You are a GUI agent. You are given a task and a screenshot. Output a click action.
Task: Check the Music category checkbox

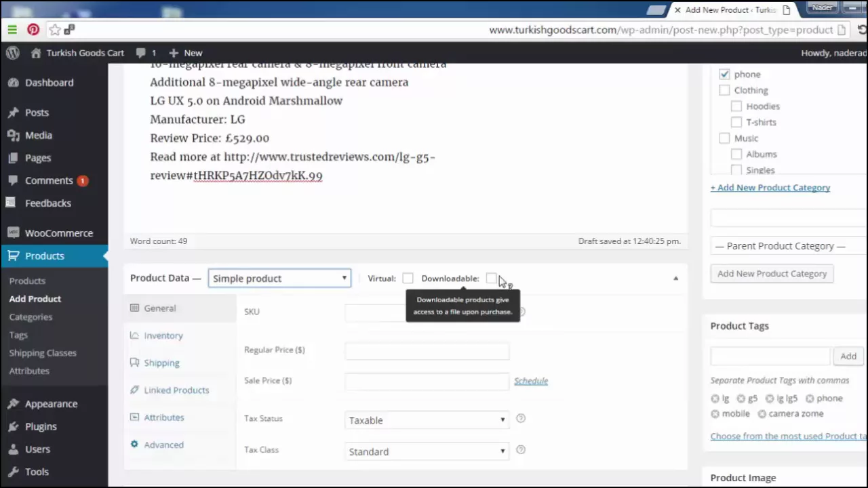coord(724,138)
